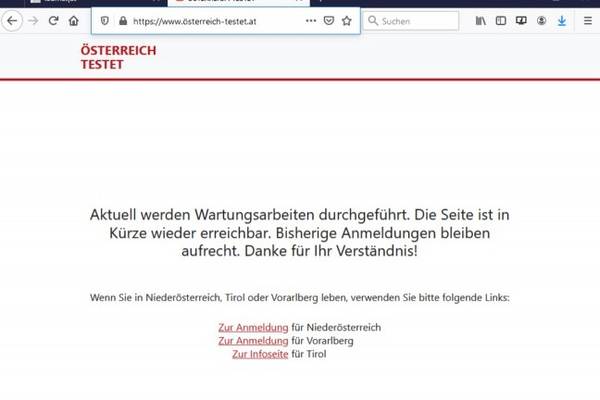Screen dimensions: 600x400
Task: Show the downloads panel
Action: point(562,20)
